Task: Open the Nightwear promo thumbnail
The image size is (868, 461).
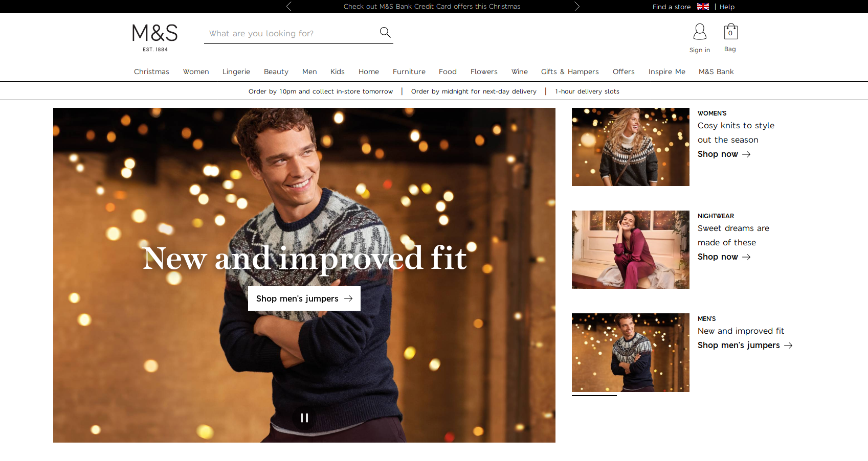Action: coord(630,249)
